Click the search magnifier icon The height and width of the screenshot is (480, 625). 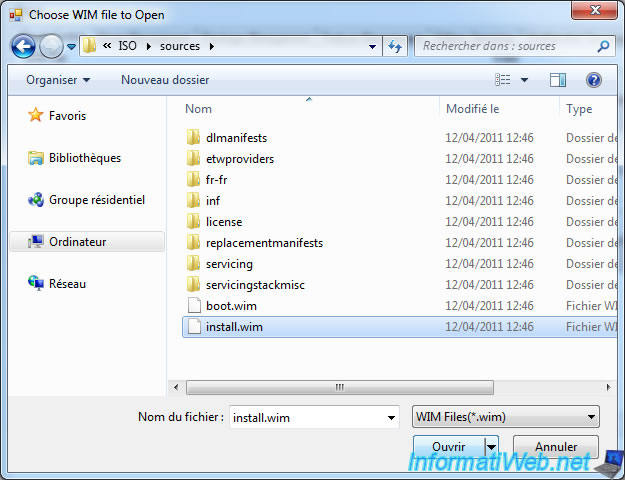click(603, 46)
